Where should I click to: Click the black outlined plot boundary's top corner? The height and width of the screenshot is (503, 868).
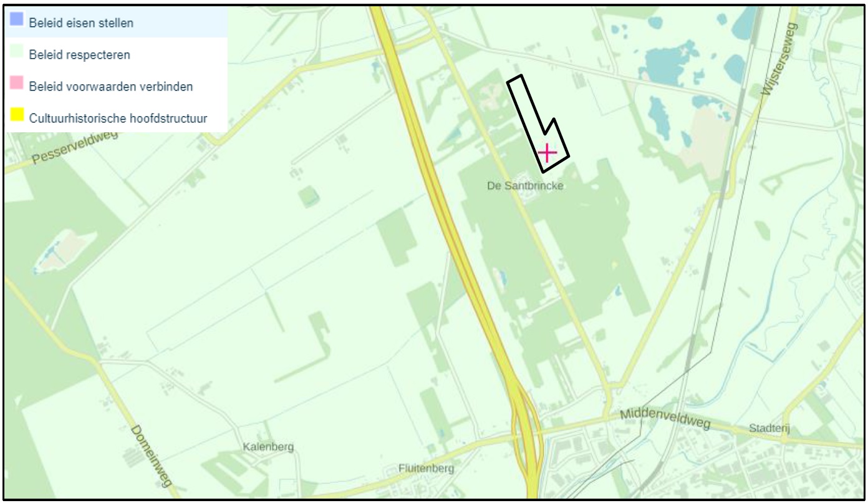tap(519, 76)
